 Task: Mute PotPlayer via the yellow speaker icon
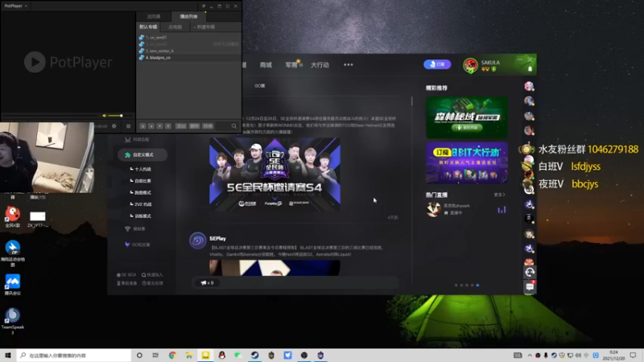105,116
